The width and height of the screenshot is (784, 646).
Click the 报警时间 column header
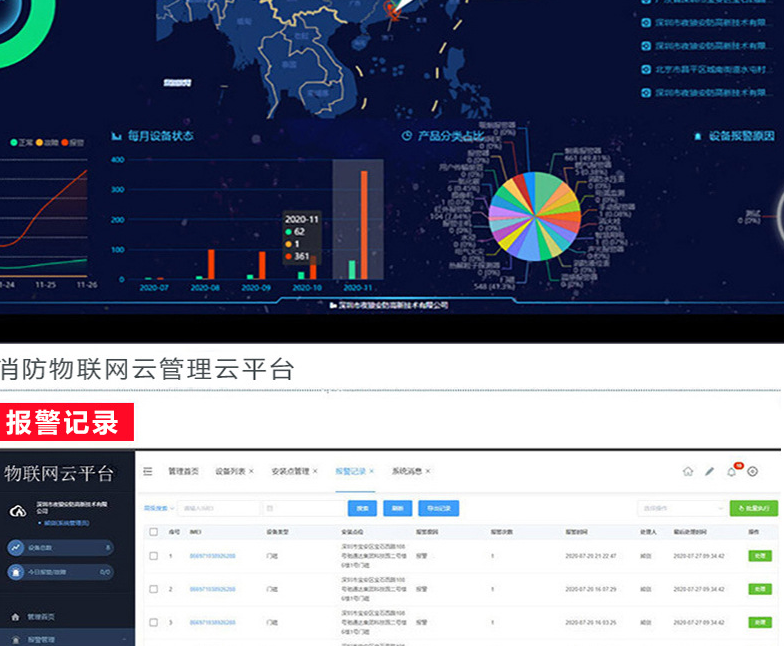point(576,532)
